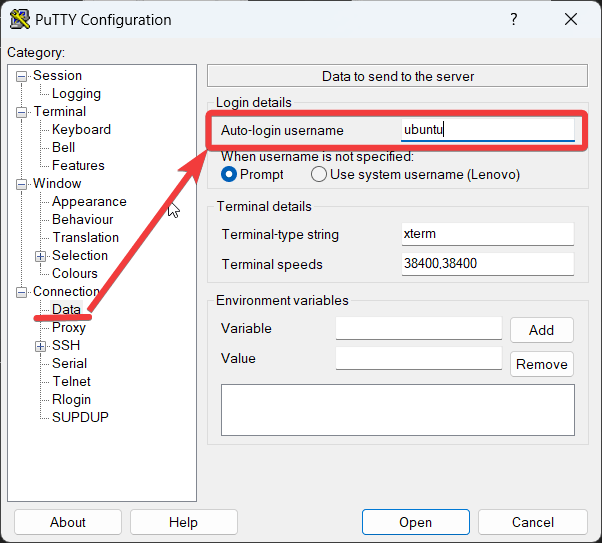This screenshot has width=602, height=543.
Task: Expand the SSH tree node
Action: click(41, 346)
